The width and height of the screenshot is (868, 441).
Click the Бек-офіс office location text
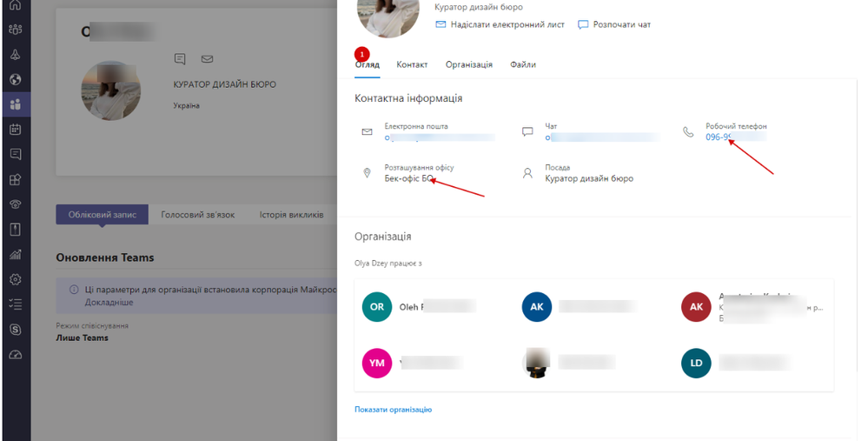409,178
